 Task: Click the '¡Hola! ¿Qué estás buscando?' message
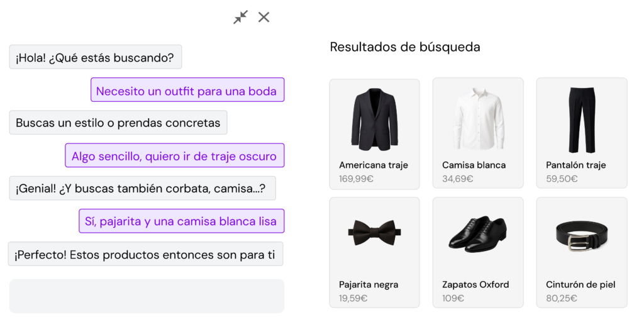click(95, 57)
